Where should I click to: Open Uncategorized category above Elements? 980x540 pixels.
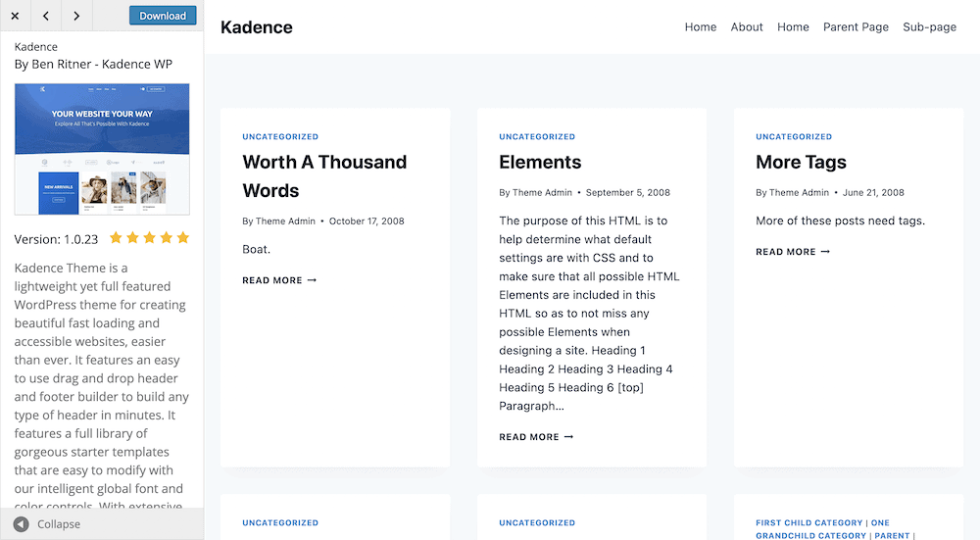click(x=537, y=136)
